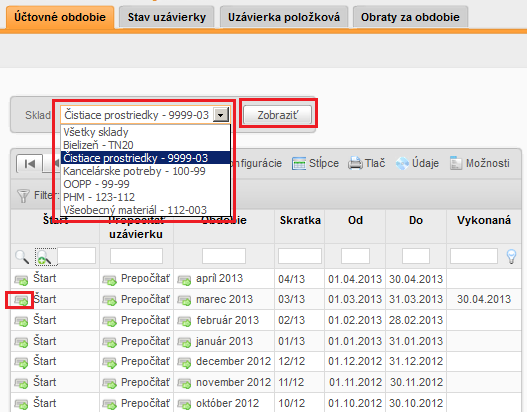This screenshot has height=412, width=527.
Task: Click the Prepočítať icon for február 2013
Action: tap(109, 321)
